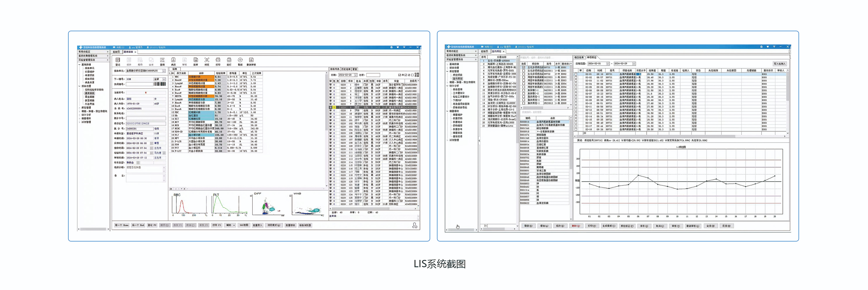Expand 质控管理 tree node in left window
The width and height of the screenshot is (868, 290).
[79, 108]
